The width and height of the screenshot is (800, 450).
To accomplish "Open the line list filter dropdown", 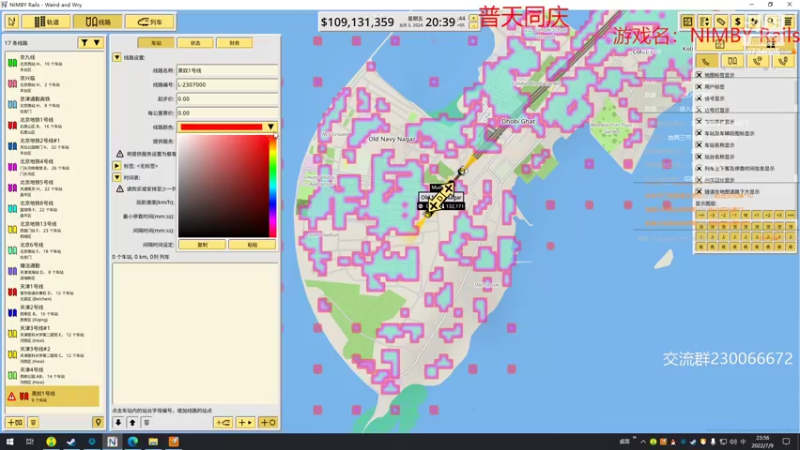I will pos(90,43).
